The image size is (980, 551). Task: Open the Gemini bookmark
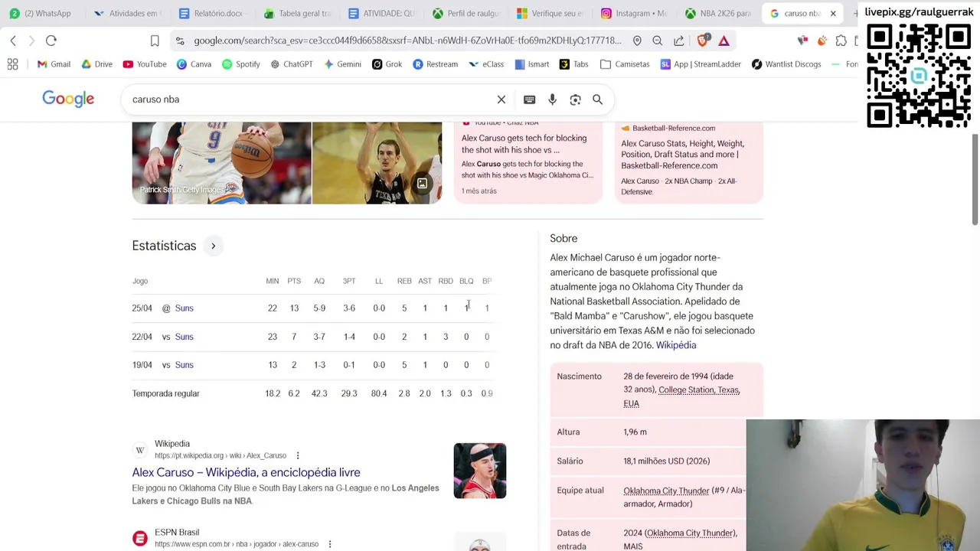342,64
